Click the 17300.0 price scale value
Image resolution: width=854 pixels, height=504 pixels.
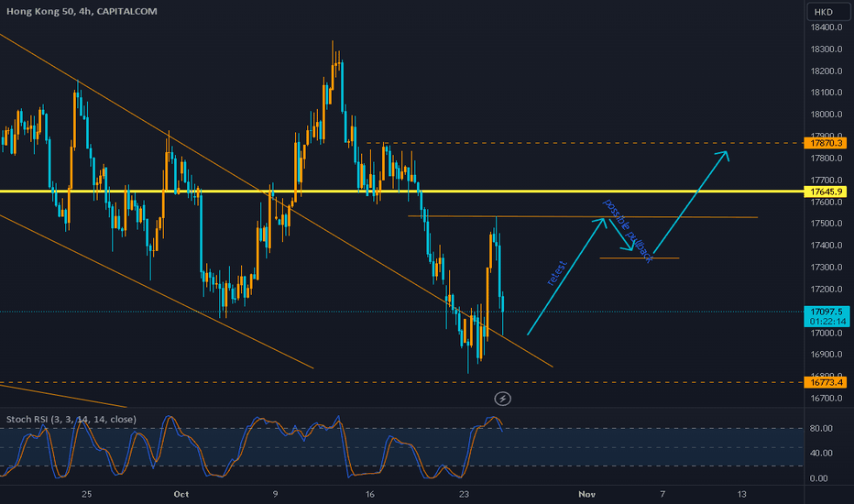click(827, 268)
